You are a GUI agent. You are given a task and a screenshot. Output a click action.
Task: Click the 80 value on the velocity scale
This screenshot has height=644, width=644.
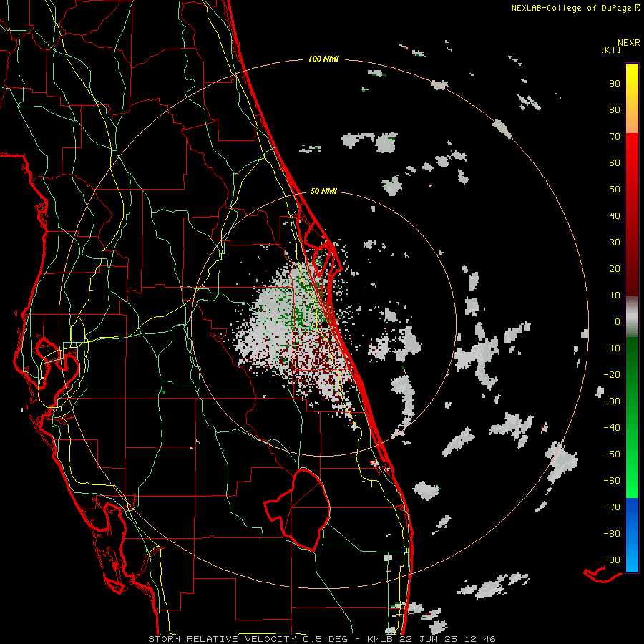coord(615,110)
